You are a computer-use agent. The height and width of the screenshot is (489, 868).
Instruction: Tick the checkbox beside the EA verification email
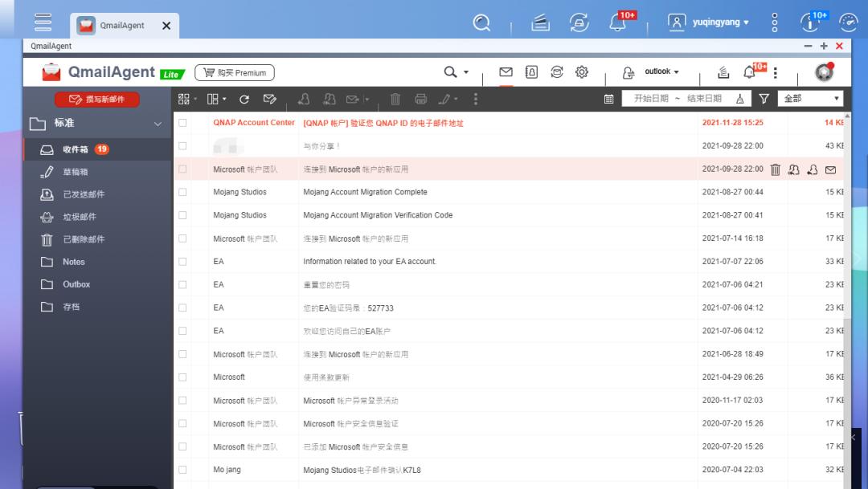click(181, 307)
